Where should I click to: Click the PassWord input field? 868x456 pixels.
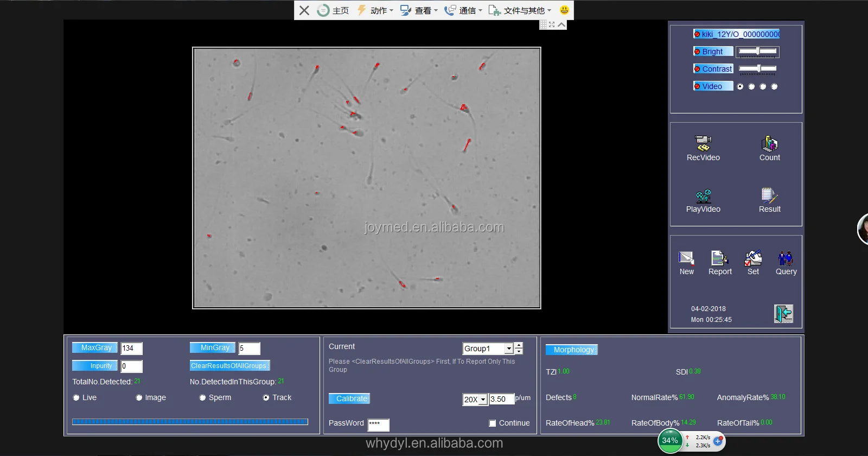tap(378, 424)
